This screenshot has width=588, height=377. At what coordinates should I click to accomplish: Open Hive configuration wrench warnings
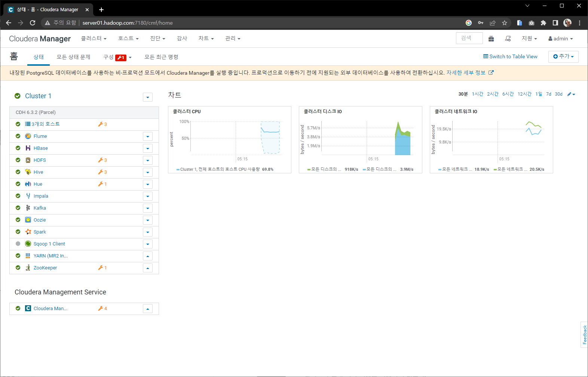pyautogui.click(x=102, y=172)
